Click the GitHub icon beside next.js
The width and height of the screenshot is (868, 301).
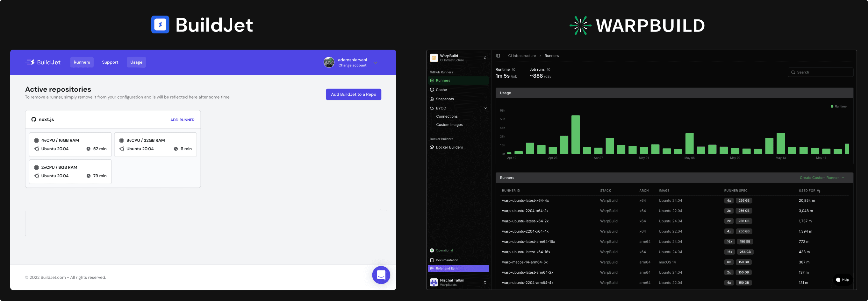click(33, 119)
